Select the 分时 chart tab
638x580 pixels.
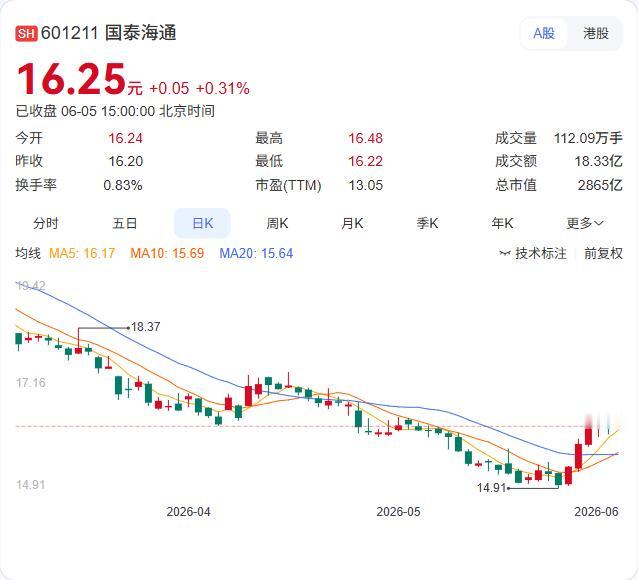click(46, 223)
